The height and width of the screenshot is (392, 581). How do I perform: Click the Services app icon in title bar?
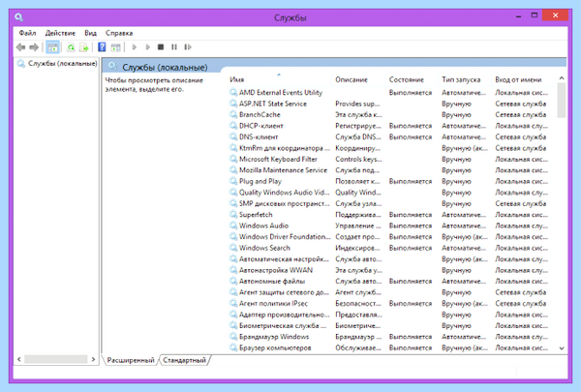(19, 17)
